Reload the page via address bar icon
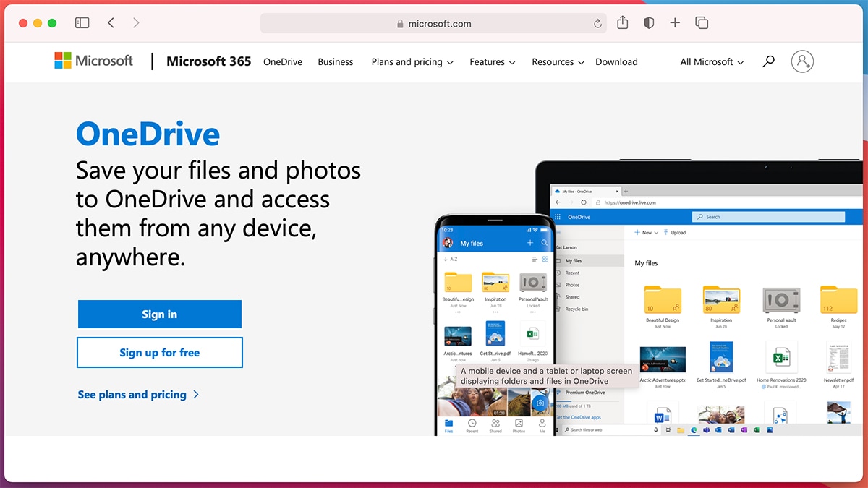 click(597, 24)
